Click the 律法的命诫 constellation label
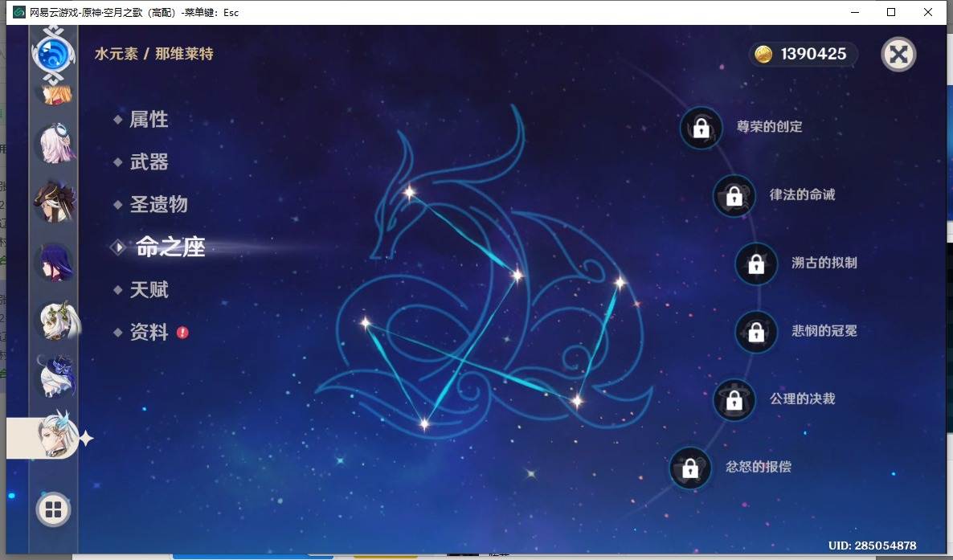 [x=802, y=194]
